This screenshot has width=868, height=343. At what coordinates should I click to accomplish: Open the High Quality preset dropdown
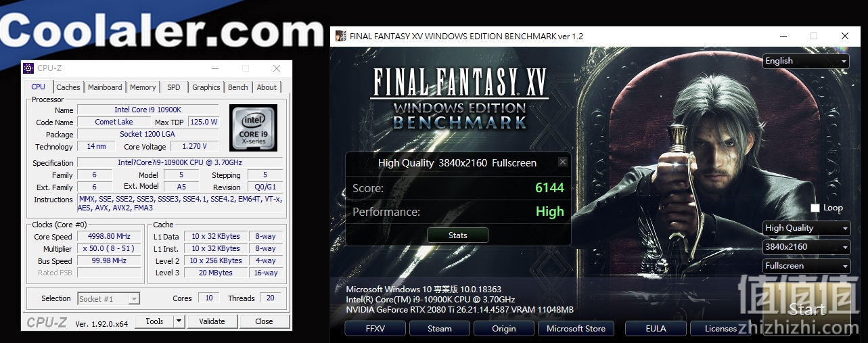[806, 228]
